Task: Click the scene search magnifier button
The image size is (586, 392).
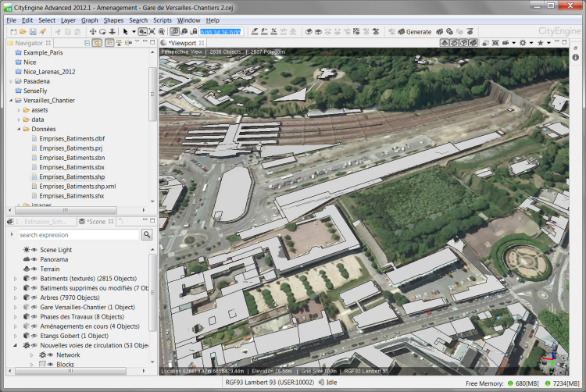Action: click(x=147, y=234)
